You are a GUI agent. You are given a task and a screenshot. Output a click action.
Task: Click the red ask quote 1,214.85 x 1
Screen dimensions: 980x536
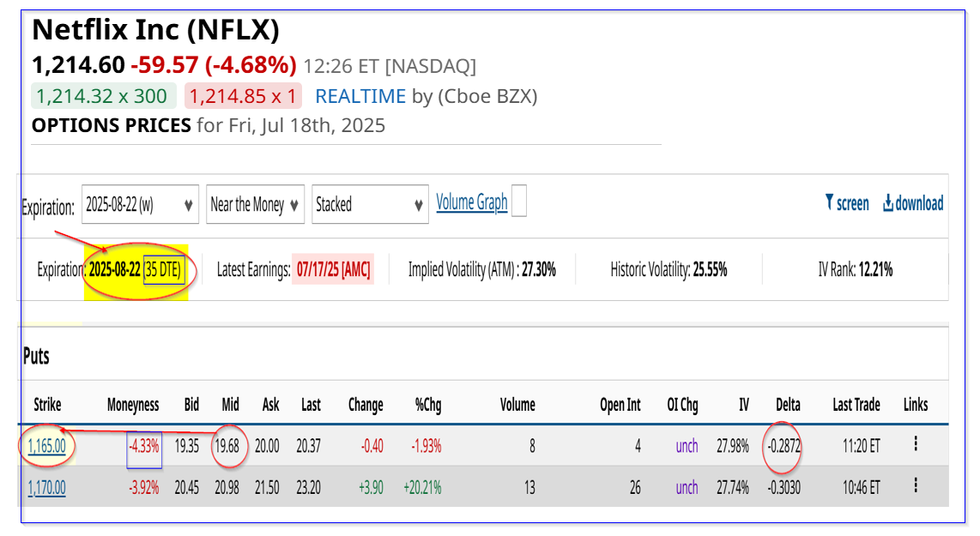tap(243, 96)
